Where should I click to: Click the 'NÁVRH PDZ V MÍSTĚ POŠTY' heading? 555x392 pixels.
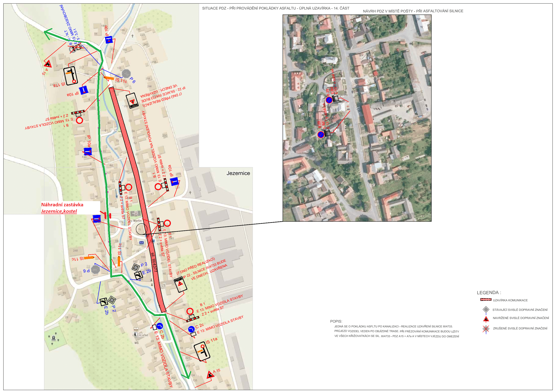413,11
